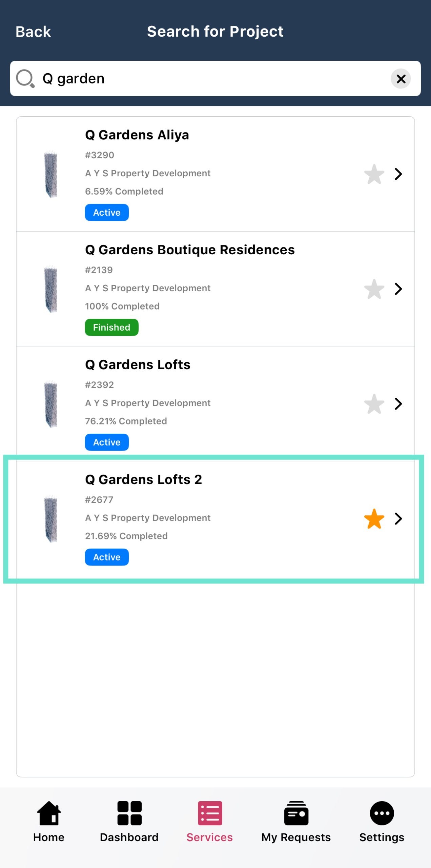Open Q Gardens Lofts 2 chevron arrow
431x868 pixels.
pos(398,519)
